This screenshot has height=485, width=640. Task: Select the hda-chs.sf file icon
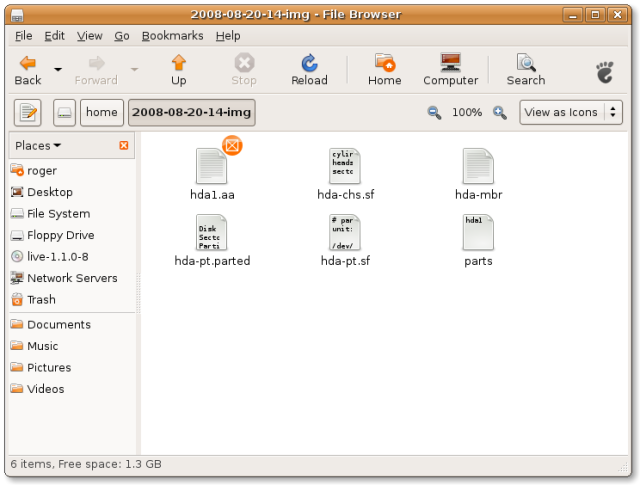click(x=345, y=166)
